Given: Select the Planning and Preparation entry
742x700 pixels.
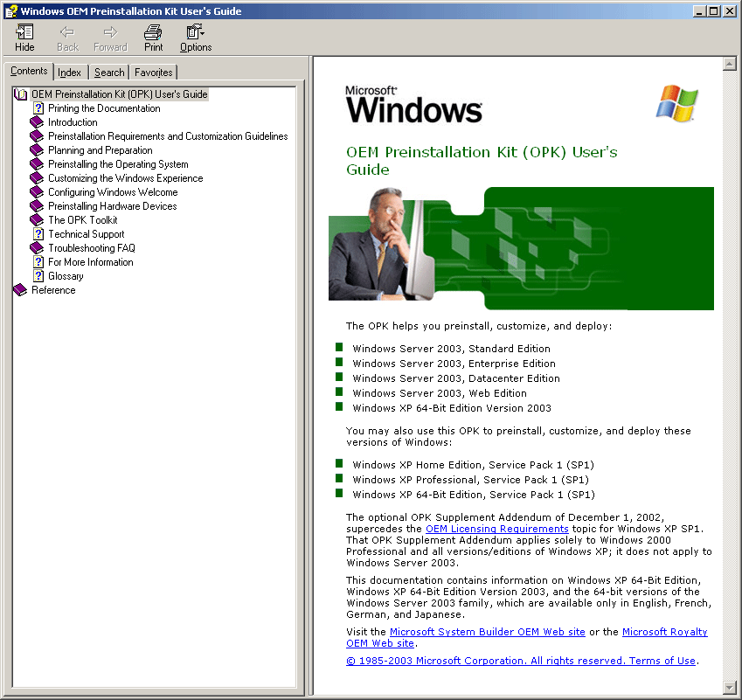Looking at the screenshot, I should [x=101, y=150].
